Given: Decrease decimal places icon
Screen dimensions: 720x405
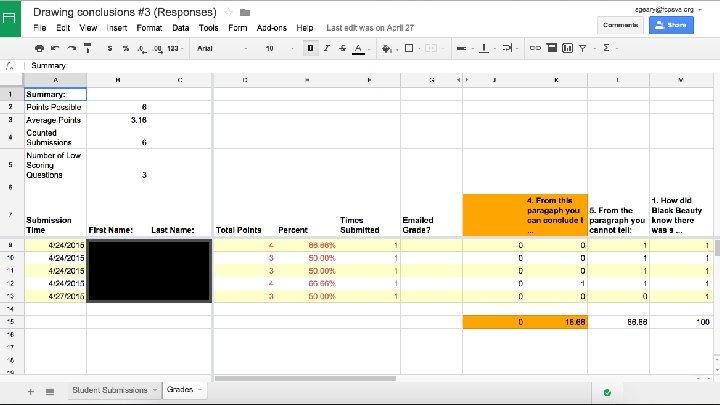Looking at the screenshot, I should pos(142,49).
